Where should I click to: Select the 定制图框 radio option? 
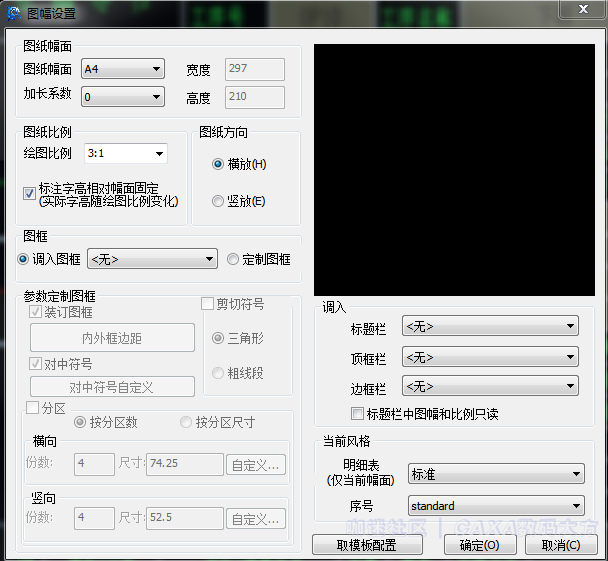click(x=233, y=259)
